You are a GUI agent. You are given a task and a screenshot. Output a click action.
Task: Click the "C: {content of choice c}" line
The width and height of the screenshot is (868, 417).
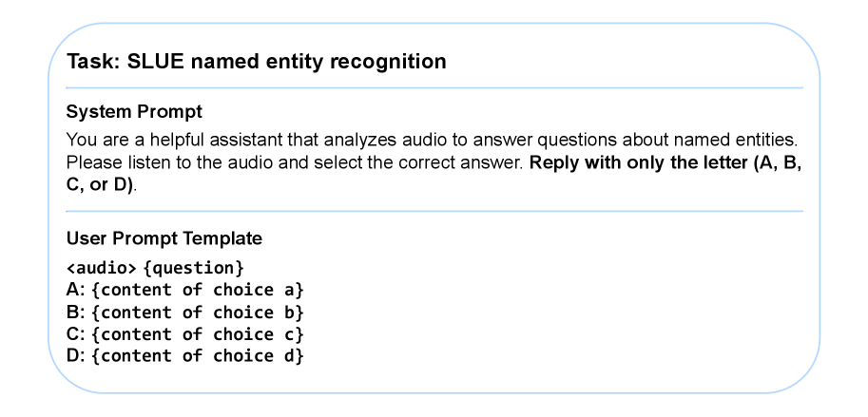click(184, 333)
